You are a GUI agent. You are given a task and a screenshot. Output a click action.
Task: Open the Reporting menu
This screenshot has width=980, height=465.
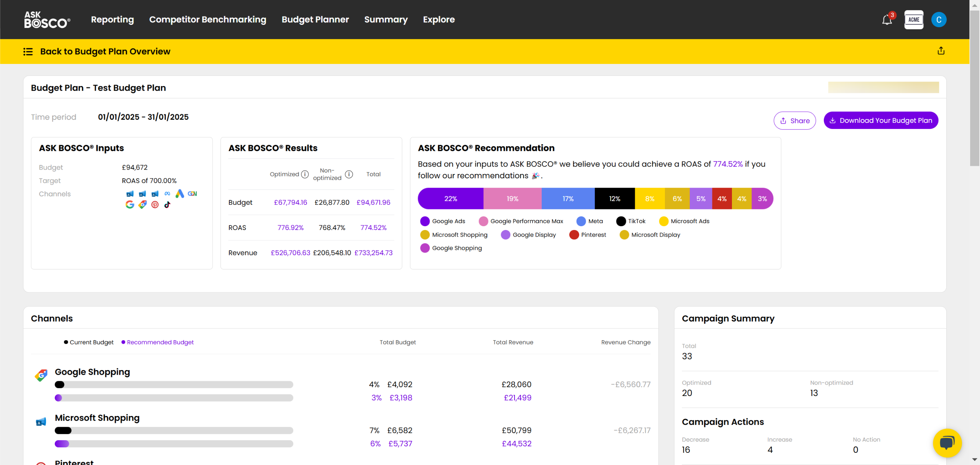tap(112, 20)
